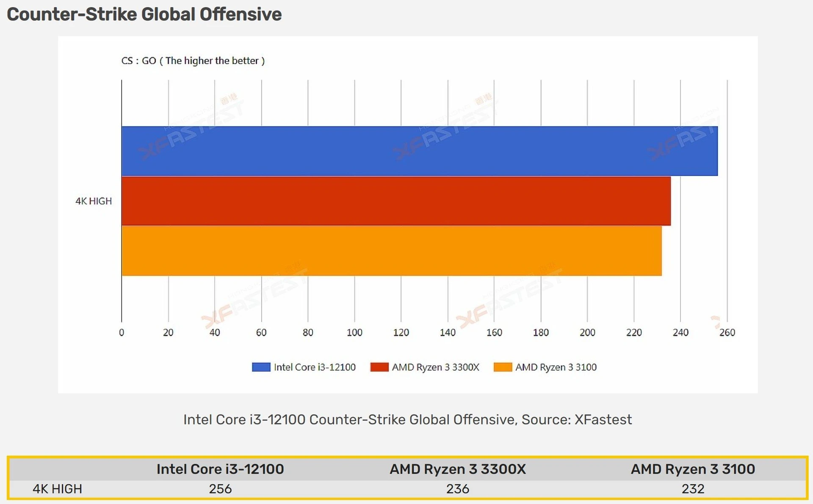Viewport: 813px width, 504px height.
Task: Click the x-axis tick label 20
Action: (168, 333)
